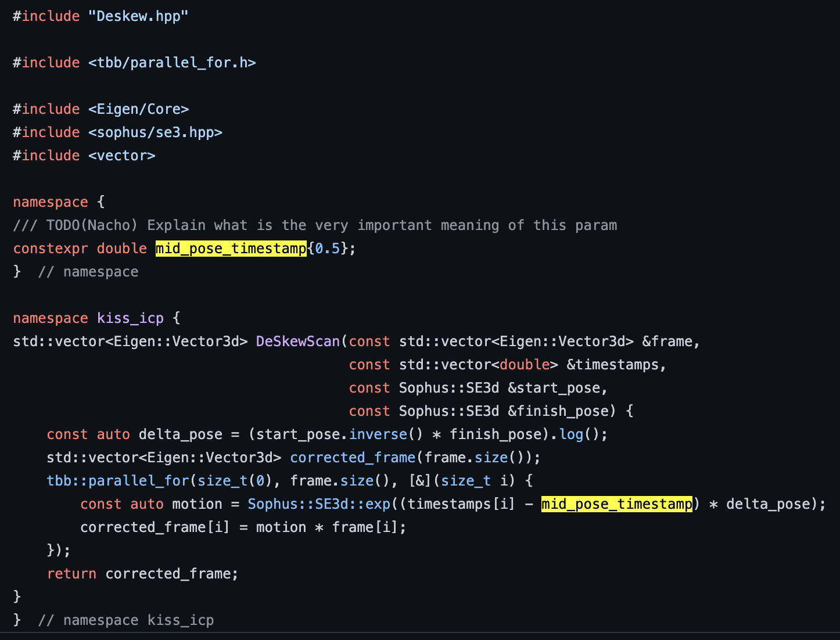Click the TODO(Nacho) comment
The width and height of the screenshot is (840, 640).
(x=314, y=225)
